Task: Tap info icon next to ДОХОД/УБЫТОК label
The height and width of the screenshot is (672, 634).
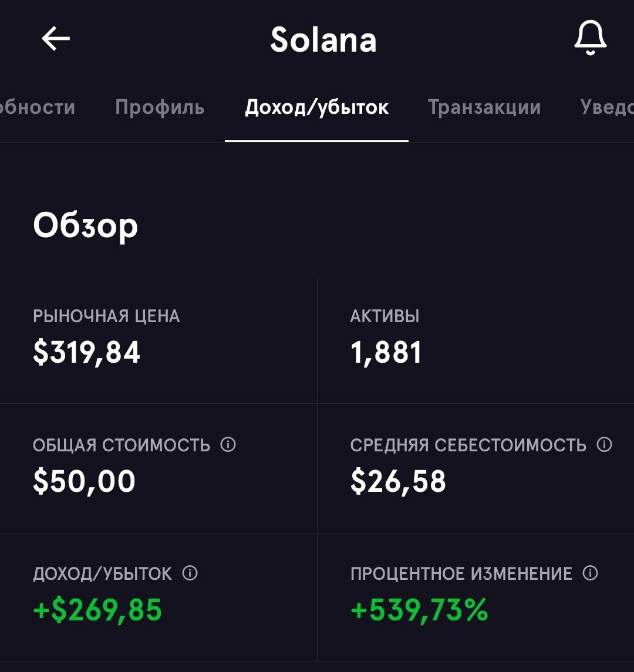Action: (190, 573)
